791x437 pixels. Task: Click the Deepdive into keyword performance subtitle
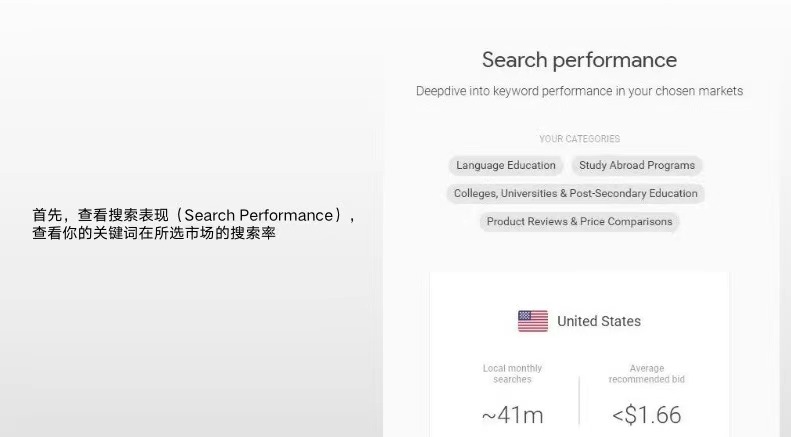coord(579,91)
